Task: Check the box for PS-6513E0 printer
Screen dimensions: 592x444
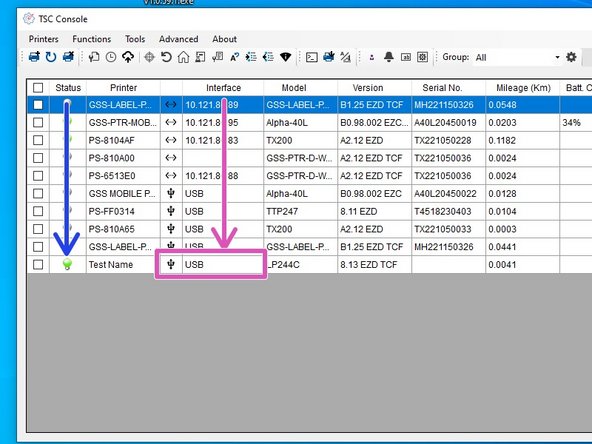Action: pyautogui.click(x=38, y=176)
